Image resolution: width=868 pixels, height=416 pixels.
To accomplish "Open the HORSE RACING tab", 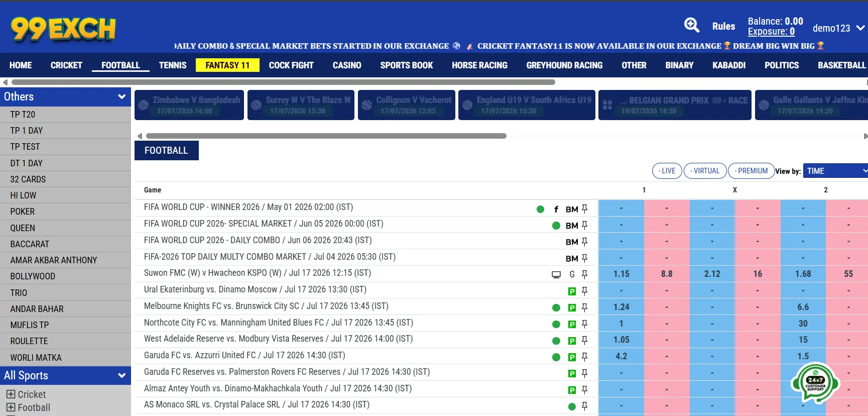I will [479, 65].
